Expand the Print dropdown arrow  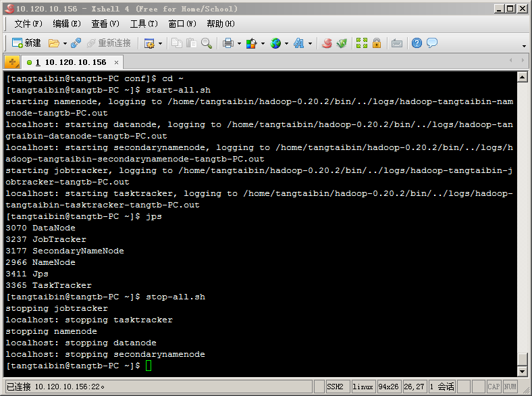(239, 43)
